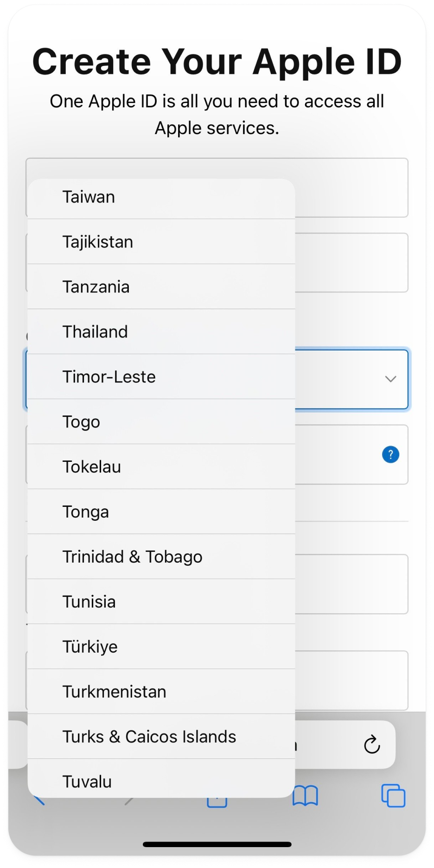The height and width of the screenshot is (868, 434).
Task: Tap the first text field at top
Action: click(351, 188)
